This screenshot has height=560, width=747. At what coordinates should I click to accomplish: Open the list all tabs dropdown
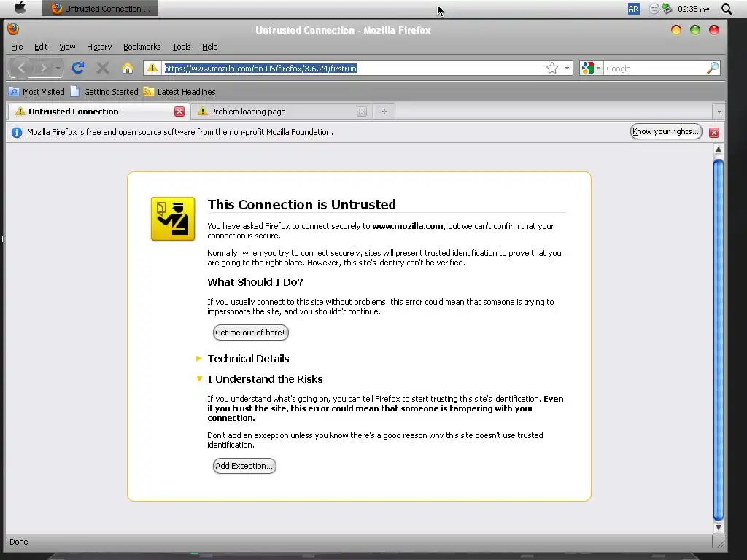coord(719,112)
